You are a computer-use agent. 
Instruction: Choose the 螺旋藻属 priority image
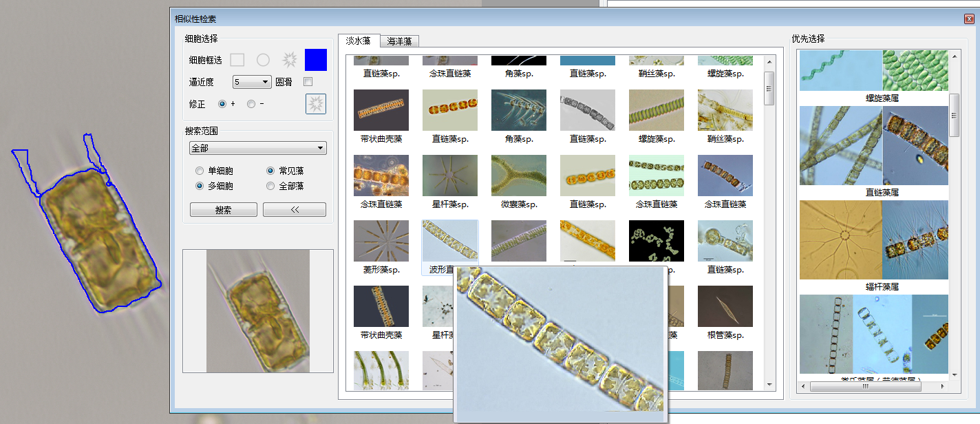click(x=874, y=70)
